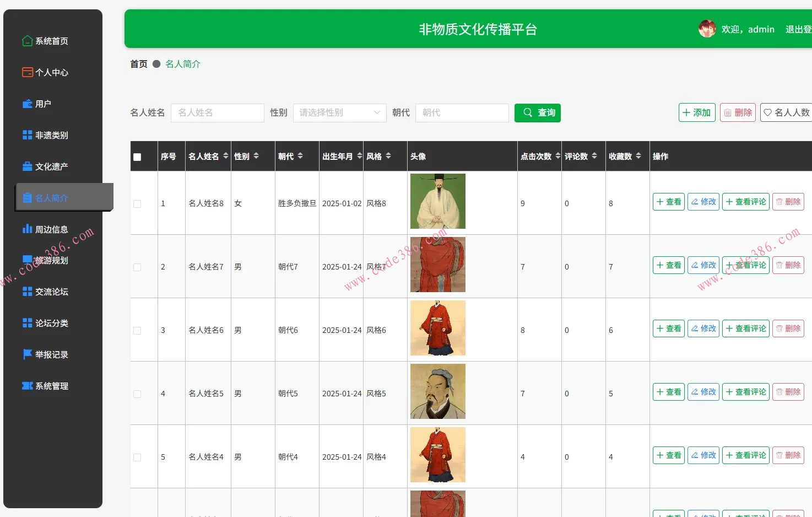Open 个人中心 from the sidebar

[x=27, y=72]
